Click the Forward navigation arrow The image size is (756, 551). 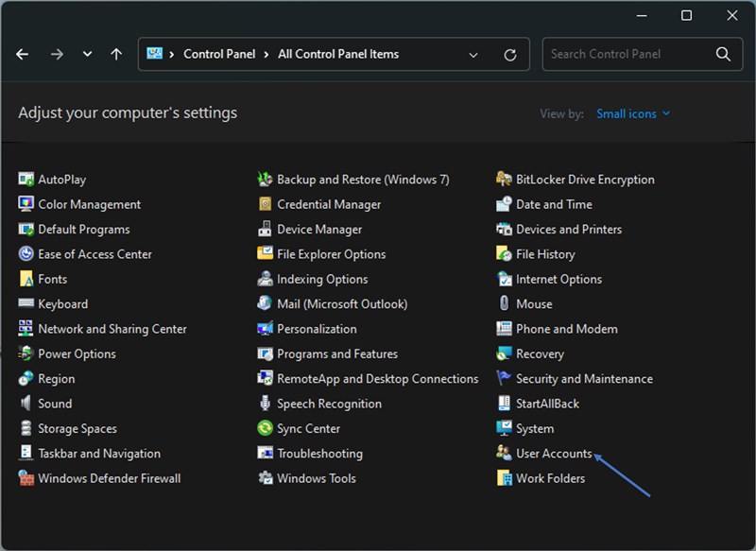(57, 55)
